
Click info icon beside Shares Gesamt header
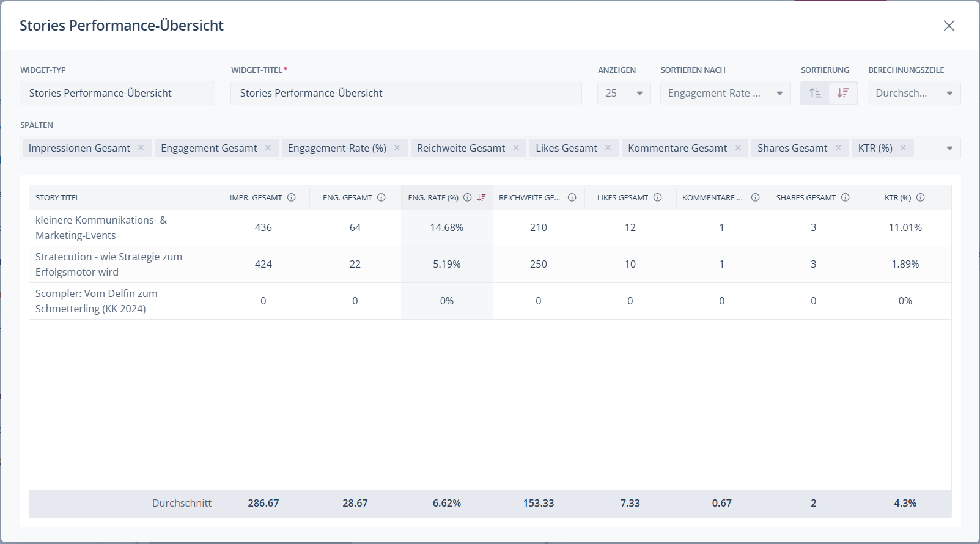pyautogui.click(x=846, y=197)
